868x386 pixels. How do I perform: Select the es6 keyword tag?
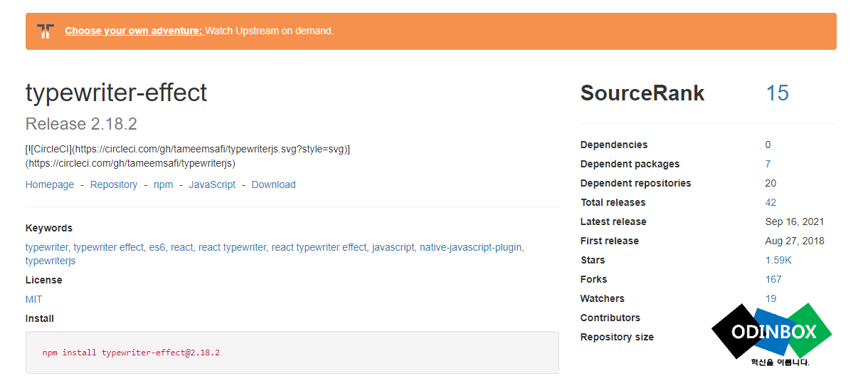tap(157, 247)
